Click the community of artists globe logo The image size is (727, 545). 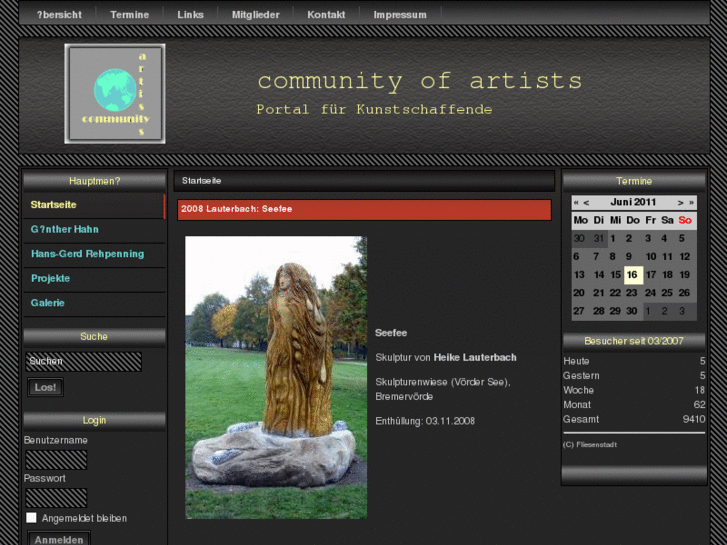[115, 93]
